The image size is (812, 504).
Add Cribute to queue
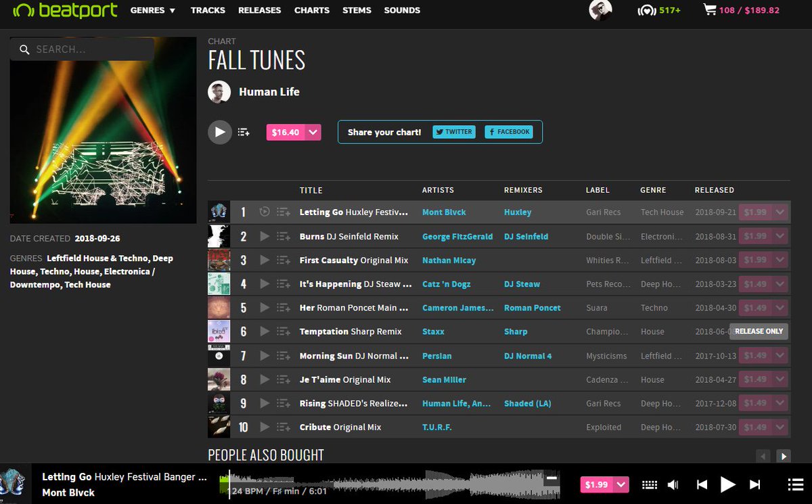pyautogui.click(x=284, y=427)
